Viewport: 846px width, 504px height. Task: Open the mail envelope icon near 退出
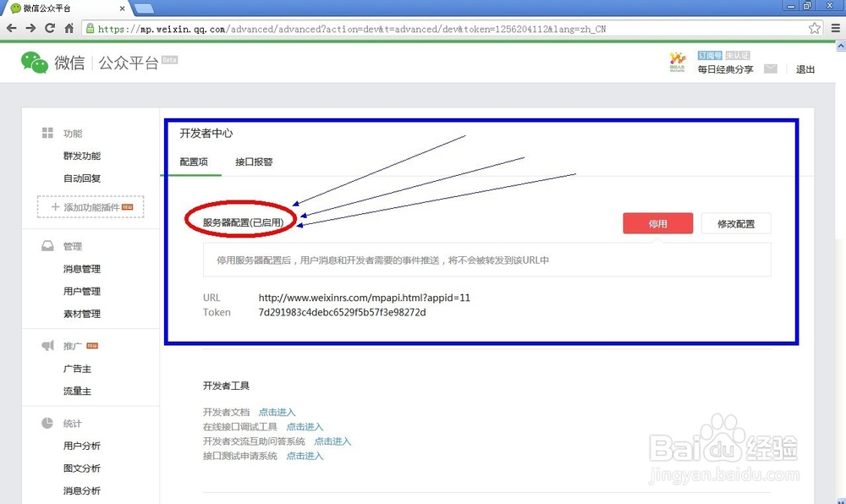click(771, 69)
